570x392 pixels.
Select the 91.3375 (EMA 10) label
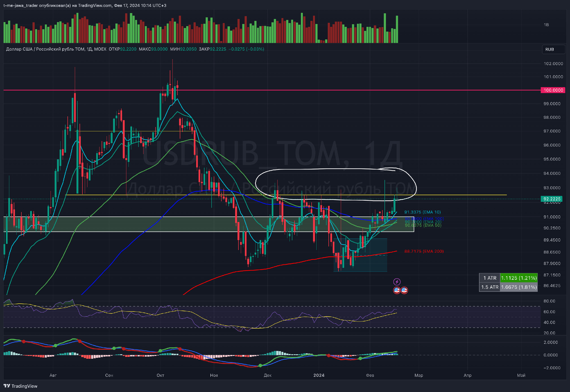[424, 212]
